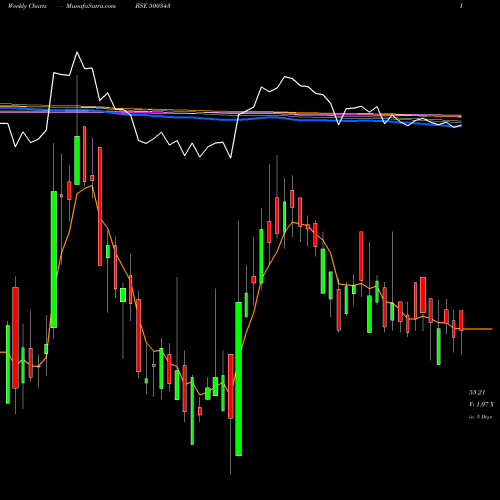Screen dimensions: 500x500
Task: Click the highest peak of the white line
Action: pyautogui.click(x=77, y=52)
